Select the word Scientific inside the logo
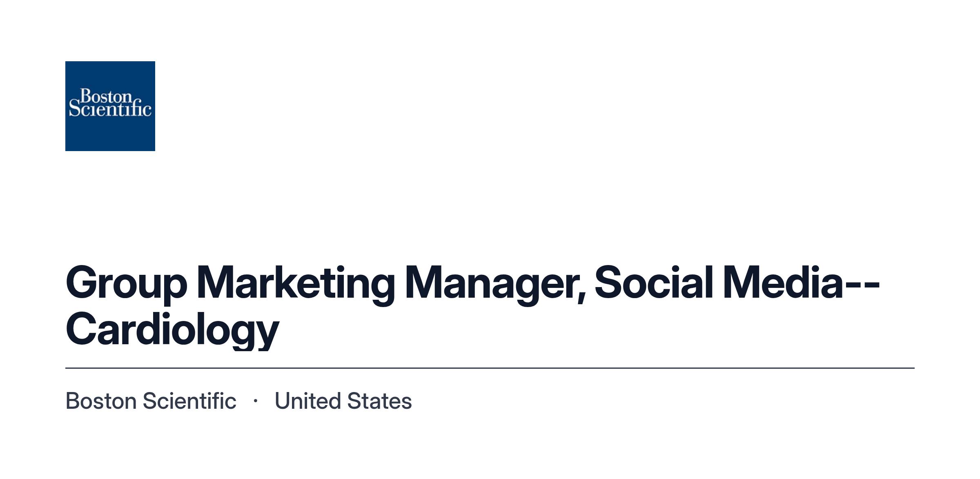 click(x=110, y=109)
